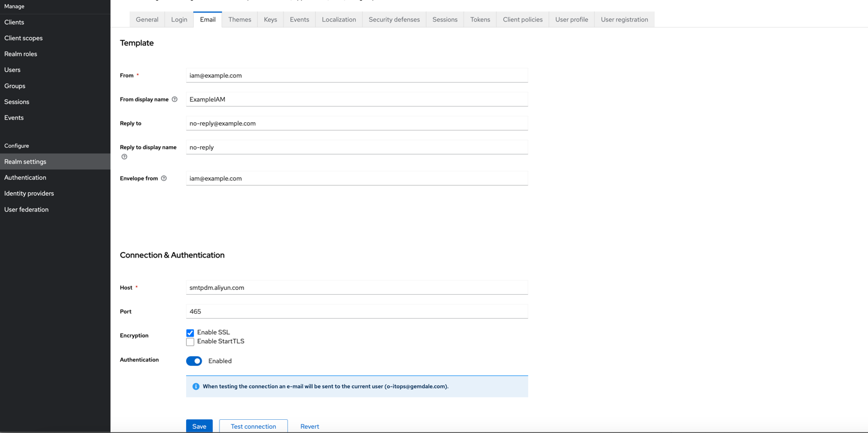Click help icon beside Envelope from
Viewport: 868px width, 433px height.
(164, 178)
